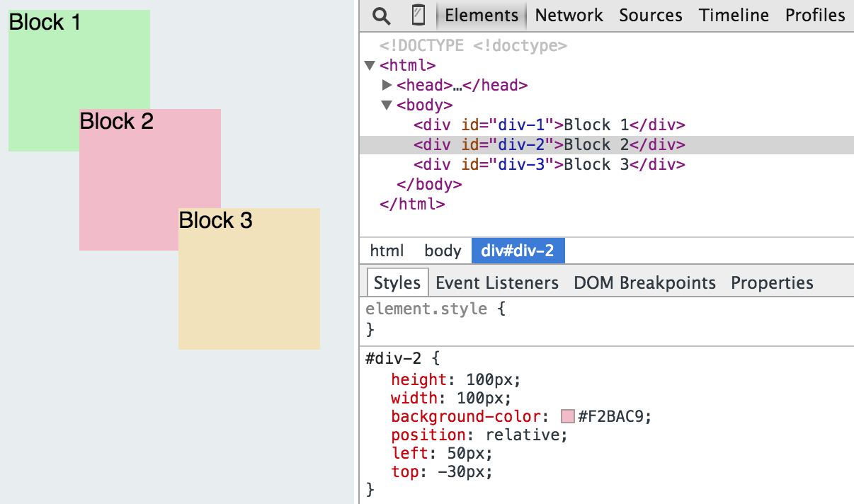Open the Properties pane tab

[772, 282]
